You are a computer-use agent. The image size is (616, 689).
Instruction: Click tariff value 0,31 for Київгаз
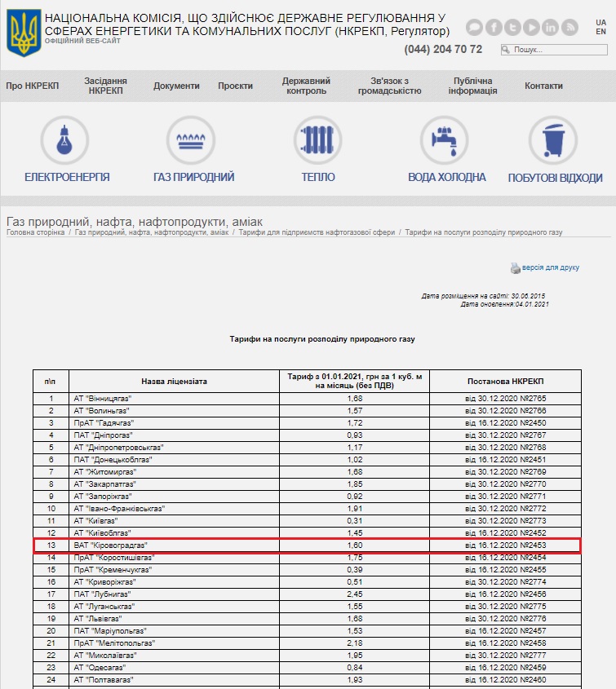(x=355, y=521)
